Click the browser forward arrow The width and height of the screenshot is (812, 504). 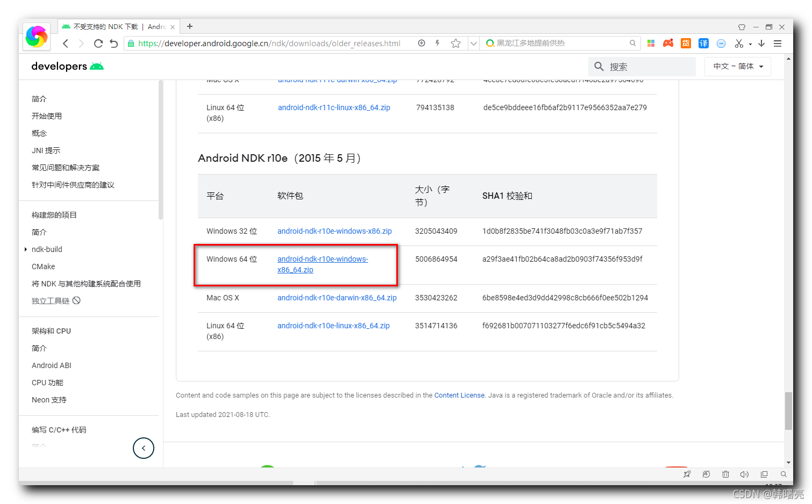(81, 44)
